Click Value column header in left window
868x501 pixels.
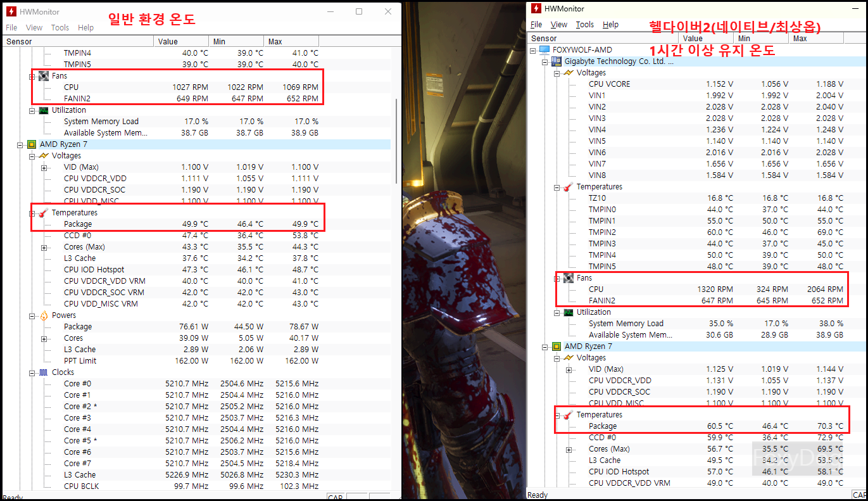point(182,42)
